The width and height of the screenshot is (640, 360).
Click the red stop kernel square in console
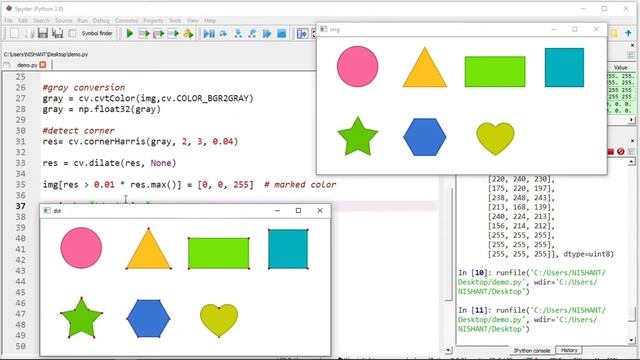(x=611, y=151)
